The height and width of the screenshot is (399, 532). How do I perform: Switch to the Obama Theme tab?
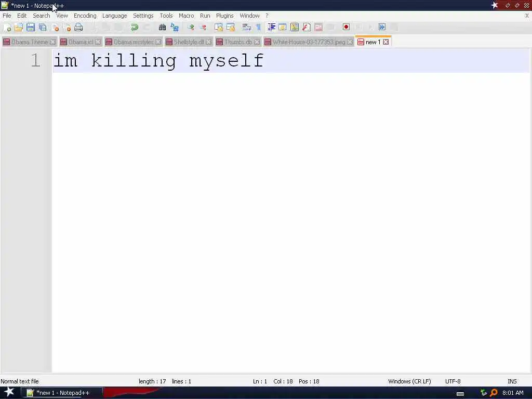tap(30, 42)
